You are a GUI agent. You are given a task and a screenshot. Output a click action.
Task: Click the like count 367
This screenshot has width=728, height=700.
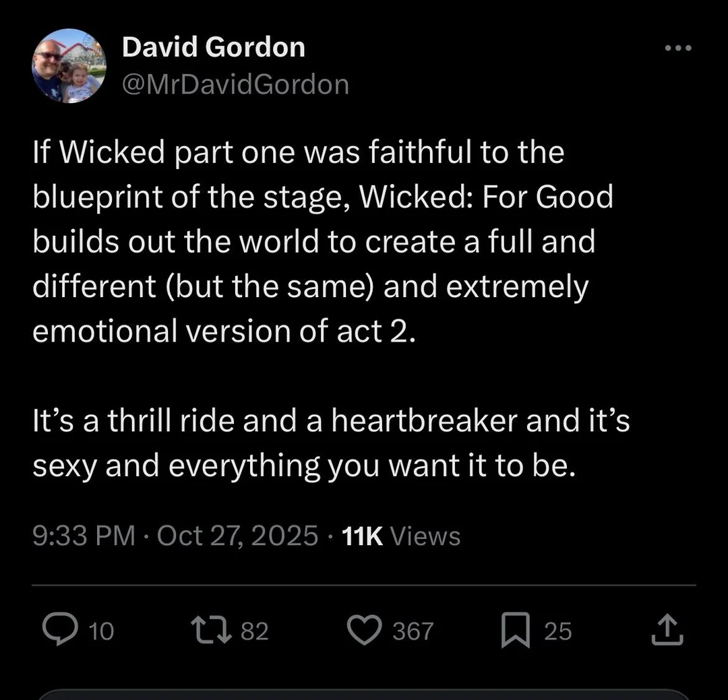[x=413, y=631]
